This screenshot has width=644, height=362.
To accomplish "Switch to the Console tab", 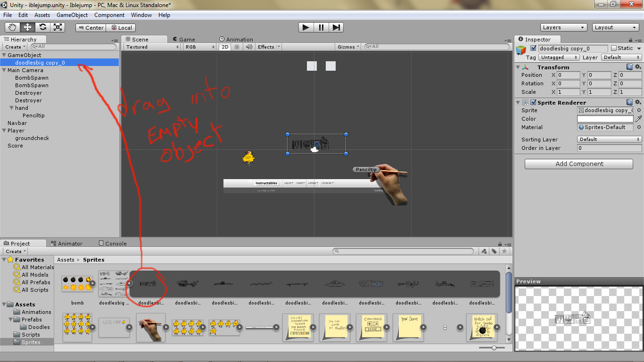I will [x=113, y=243].
